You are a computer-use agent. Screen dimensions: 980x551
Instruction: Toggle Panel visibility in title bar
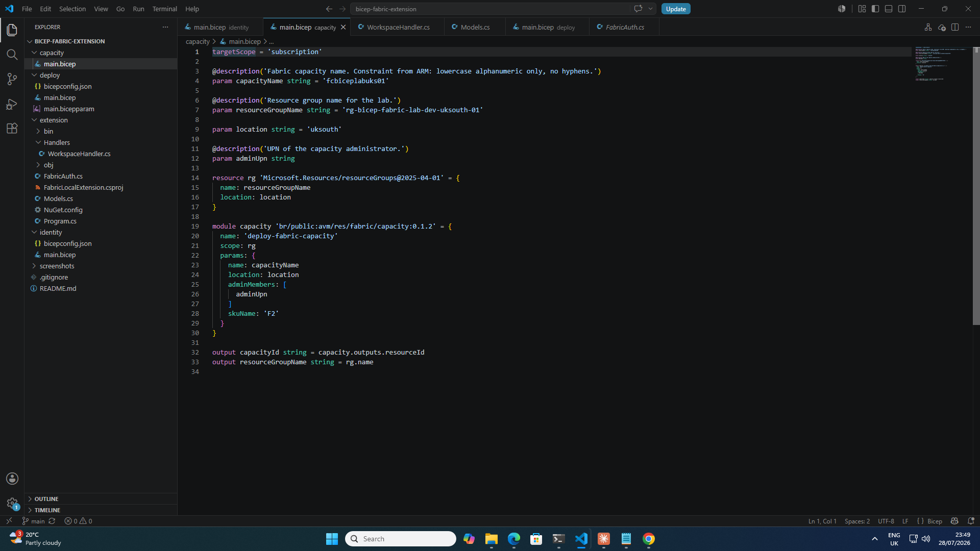coord(889,9)
